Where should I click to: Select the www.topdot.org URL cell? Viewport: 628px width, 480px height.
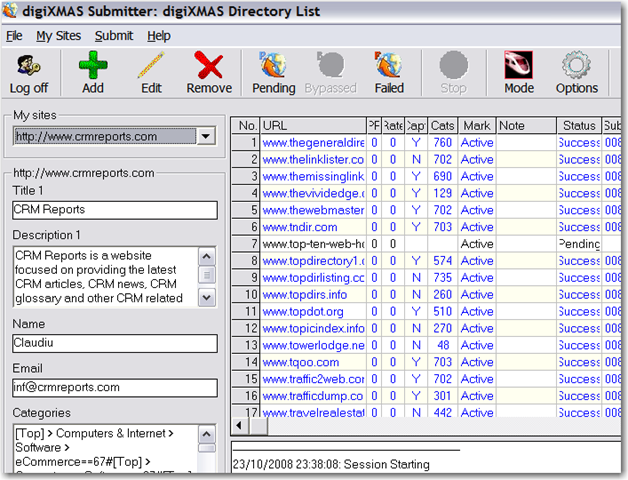pyautogui.click(x=313, y=311)
